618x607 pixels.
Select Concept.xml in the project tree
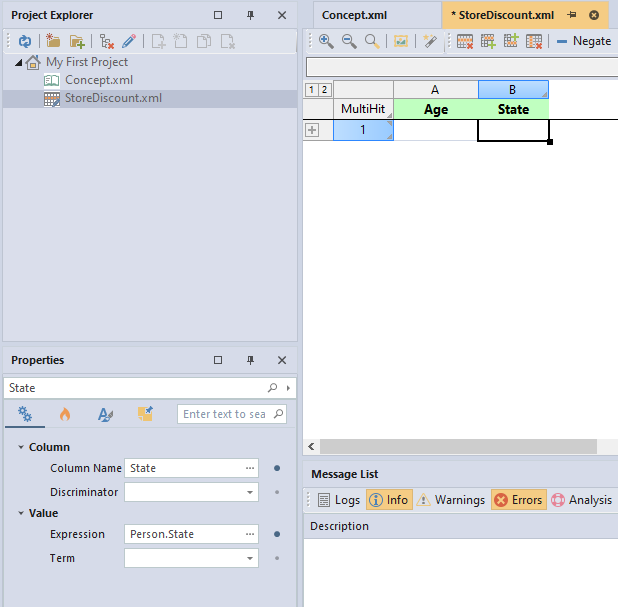[99, 80]
